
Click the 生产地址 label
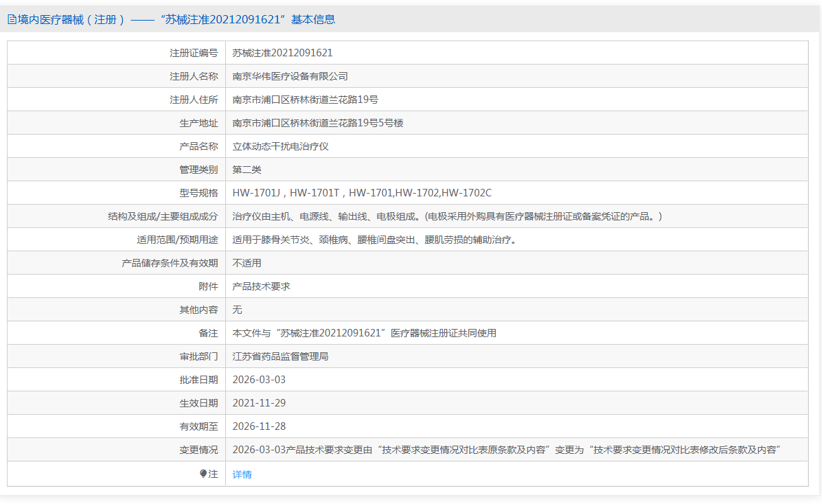[198, 123]
